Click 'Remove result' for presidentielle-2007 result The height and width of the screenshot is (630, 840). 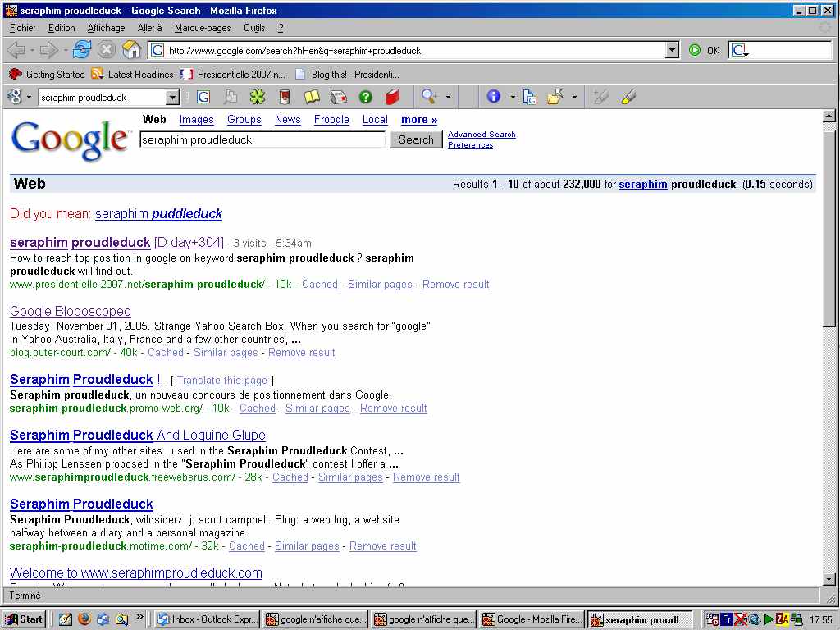pyautogui.click(x=456, y=285)
